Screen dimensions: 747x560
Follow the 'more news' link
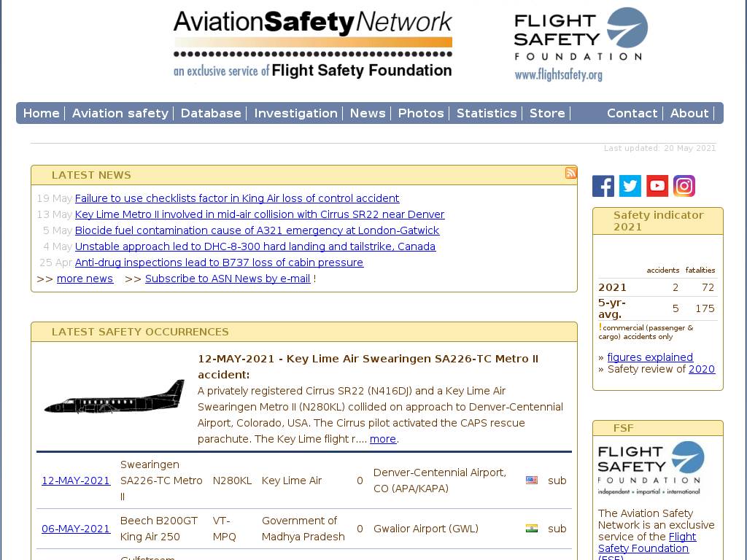pyautogui.click(x=85, y=279)
